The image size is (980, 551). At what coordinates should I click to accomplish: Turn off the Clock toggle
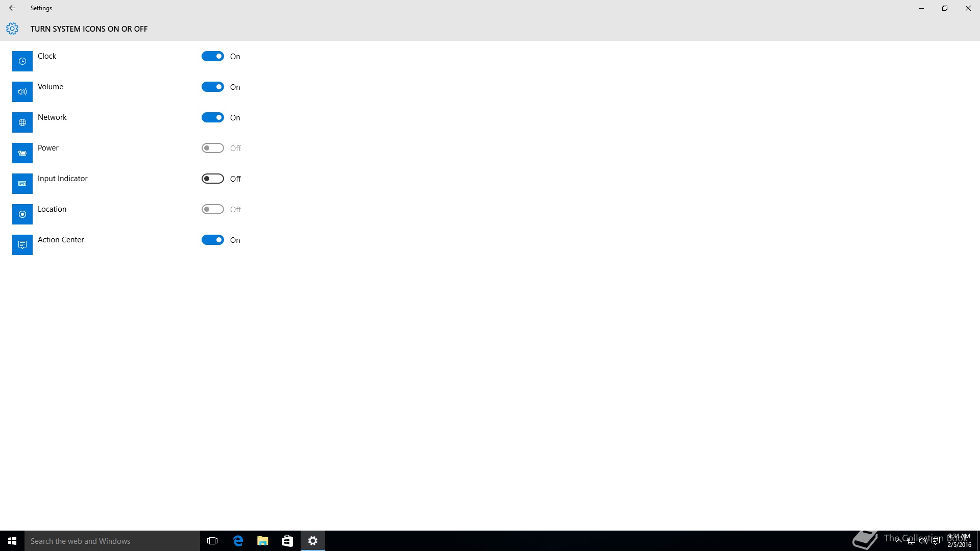212,56
